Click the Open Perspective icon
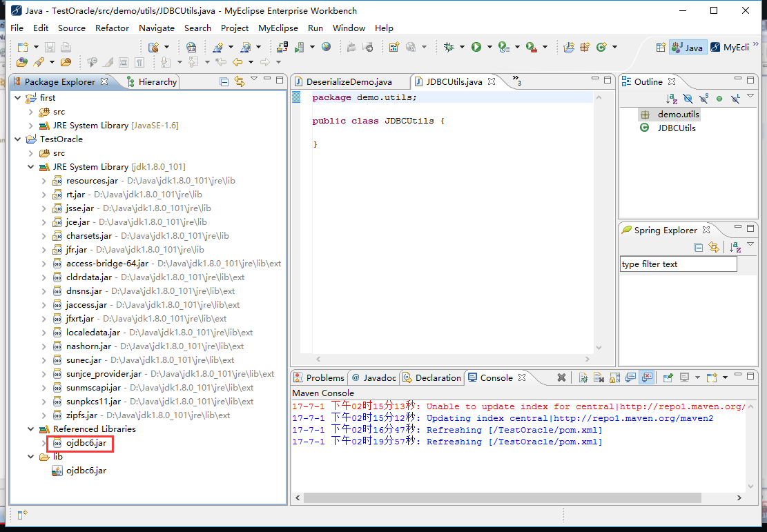Image resolution: width=767 pixels, height=532 pixels. click(661, 47)
